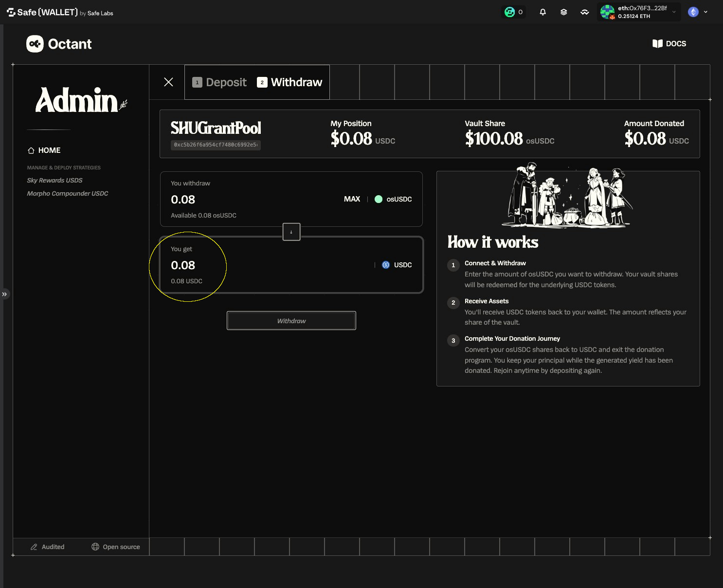
Task: Click the HOME house icon
Action: pos(31,150)
